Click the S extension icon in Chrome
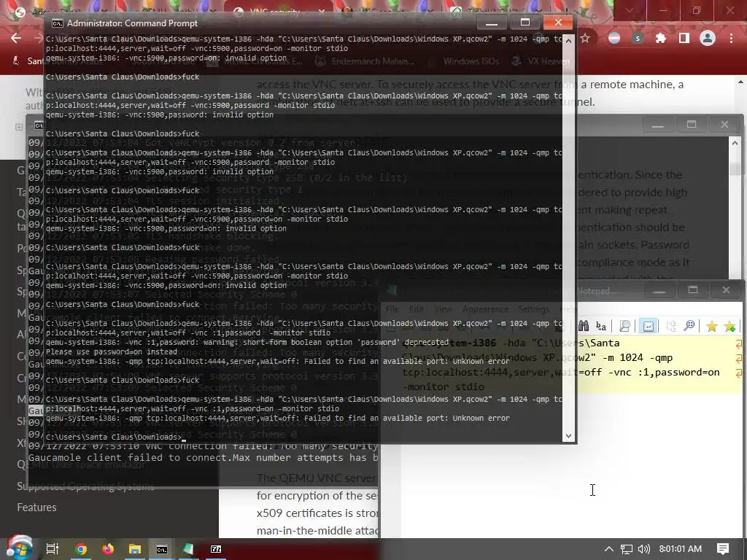The height and width of the screenshot is (560, 747). [x=638, y=38]
